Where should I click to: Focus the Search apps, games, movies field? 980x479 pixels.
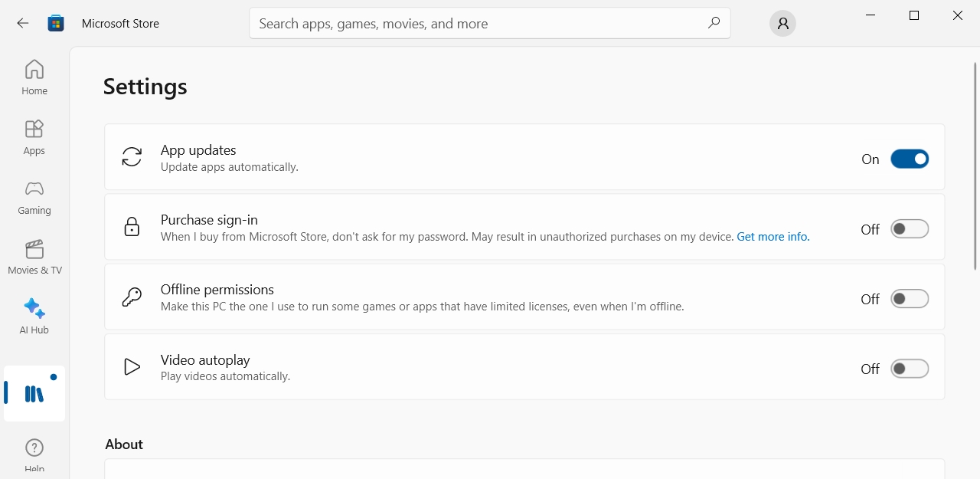(490, 23)
